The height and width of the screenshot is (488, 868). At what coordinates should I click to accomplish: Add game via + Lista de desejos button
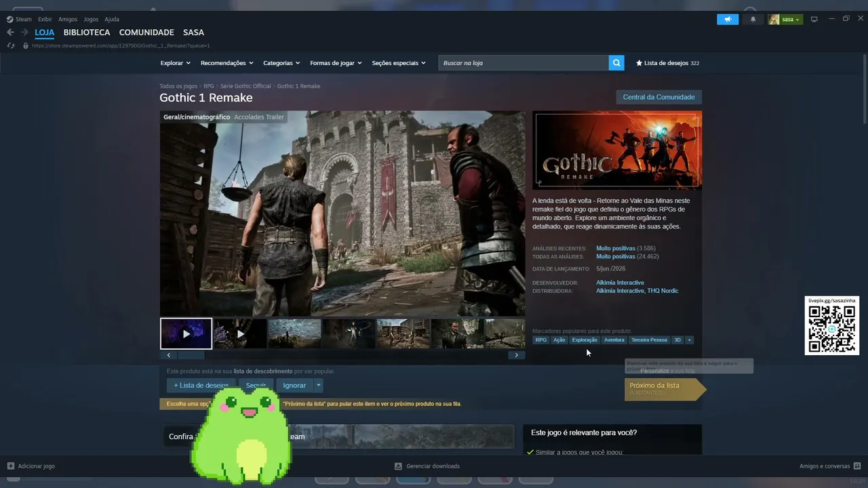pyautogui.click(x=201, y=385)
